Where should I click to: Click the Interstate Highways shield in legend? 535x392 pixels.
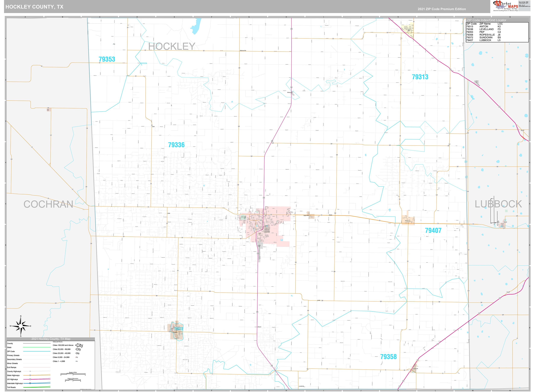point(30,383)
